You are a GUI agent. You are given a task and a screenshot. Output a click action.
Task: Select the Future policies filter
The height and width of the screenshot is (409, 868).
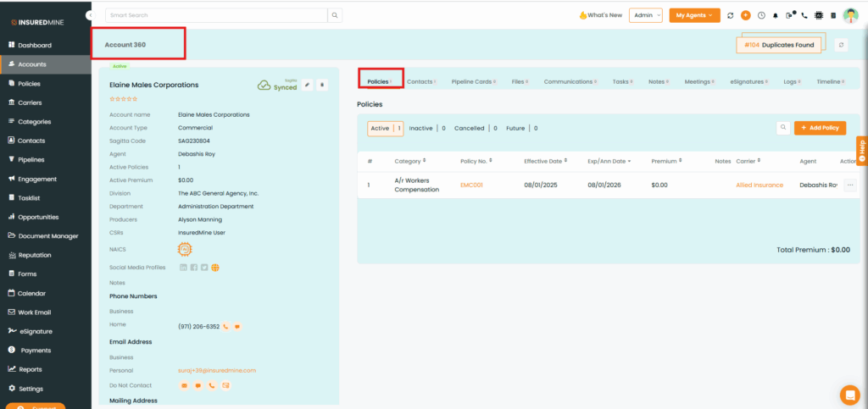[516, 129]
